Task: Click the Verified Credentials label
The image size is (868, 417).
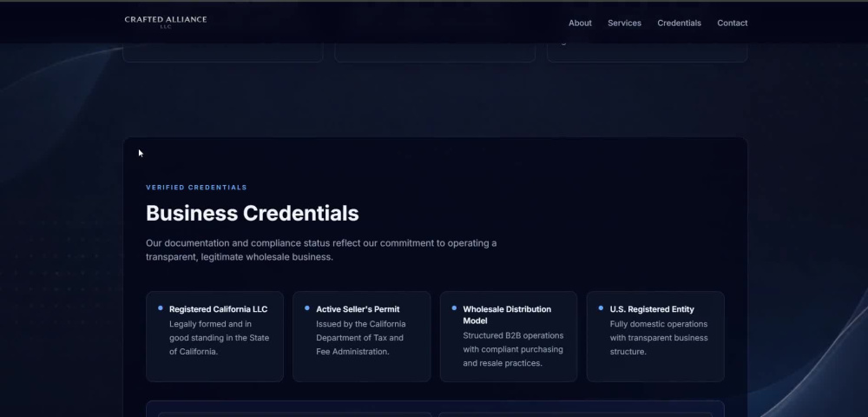Action: coord(196,187)
